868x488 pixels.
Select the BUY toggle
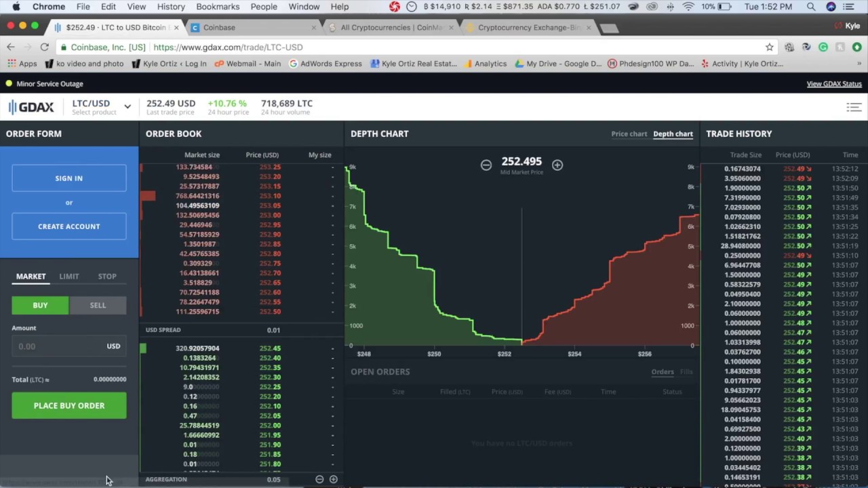coord(40,305)
